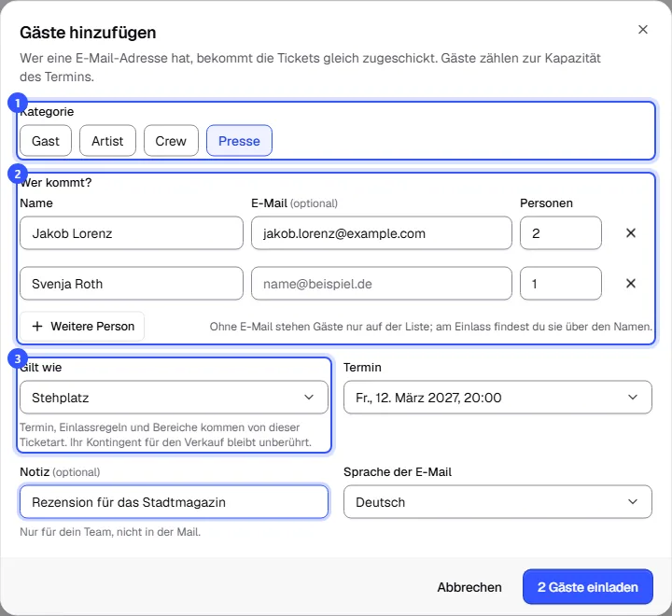
Task: Edit the name field Svenja Roth
Action: coord(132,284)
